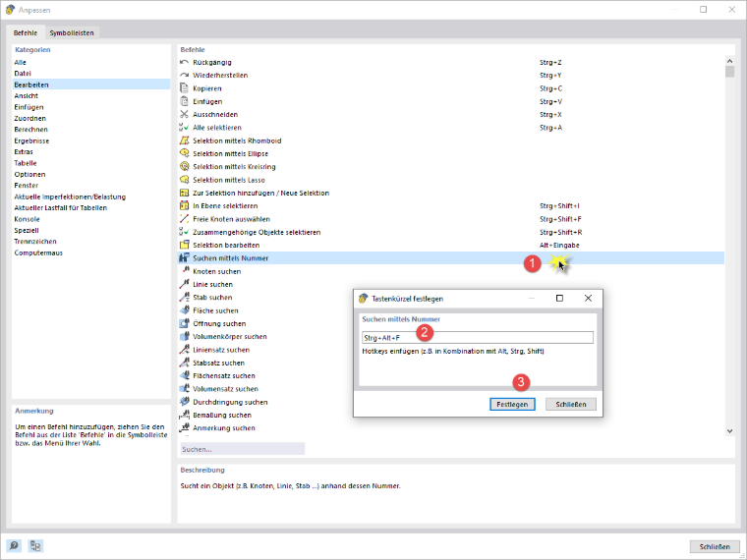
Task: Click the Volumensatz suchen icon
Action: 185,389
